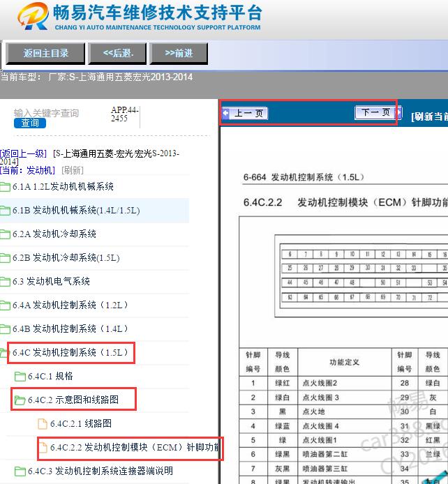Screen dimensions: 448x484
Task: Click open-folder icon of 6.4C.2 示意图和线路图
Action: 20,400
